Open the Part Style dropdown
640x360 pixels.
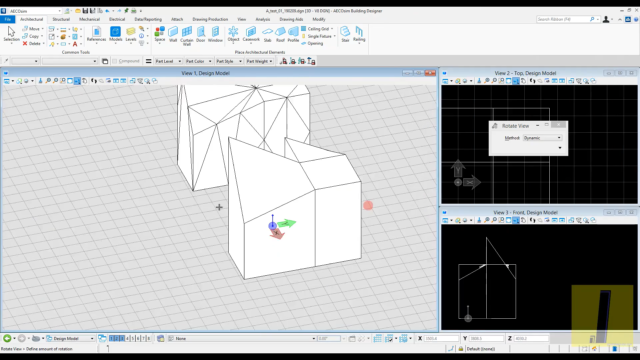click(x=229, y=61)
